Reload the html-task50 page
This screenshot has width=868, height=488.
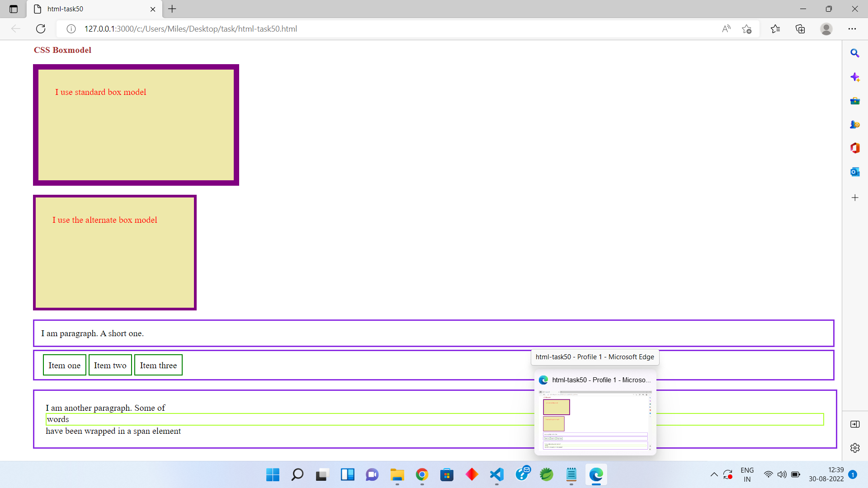(x=41, y=28)
